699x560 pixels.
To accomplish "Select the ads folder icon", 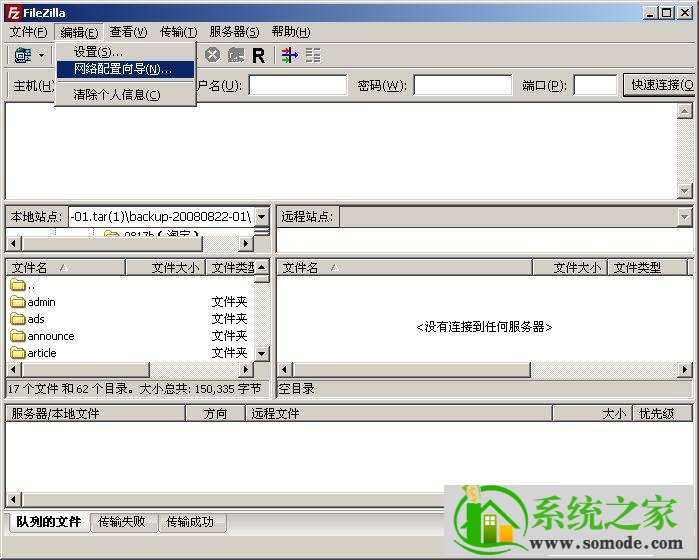I will (x=17, y=319).
